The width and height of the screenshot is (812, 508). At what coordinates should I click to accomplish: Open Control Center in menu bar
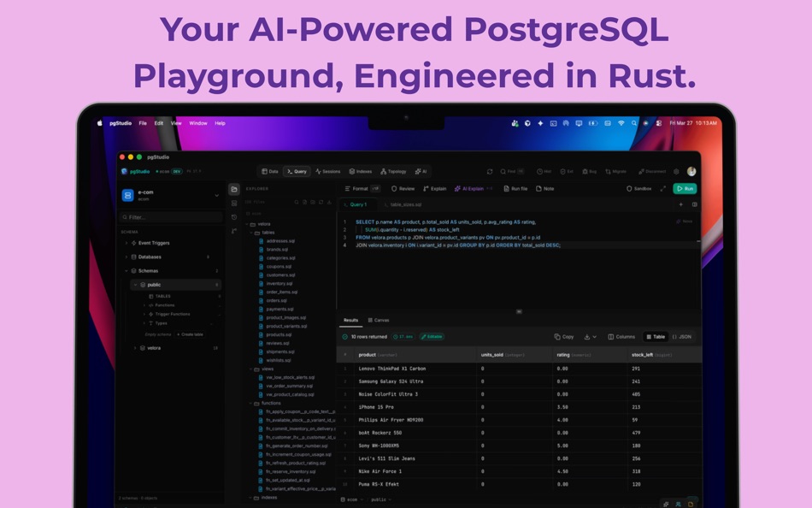pyautogui.click(x=659, y=123)
